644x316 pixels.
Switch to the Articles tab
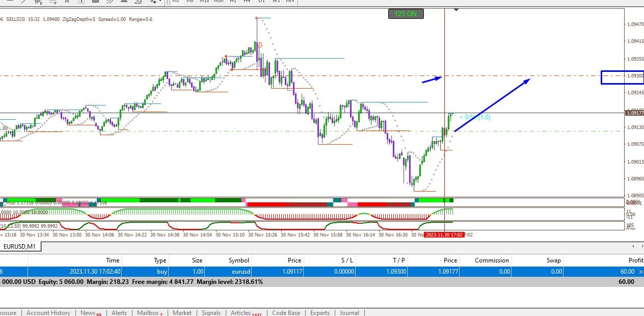point(245,312)
